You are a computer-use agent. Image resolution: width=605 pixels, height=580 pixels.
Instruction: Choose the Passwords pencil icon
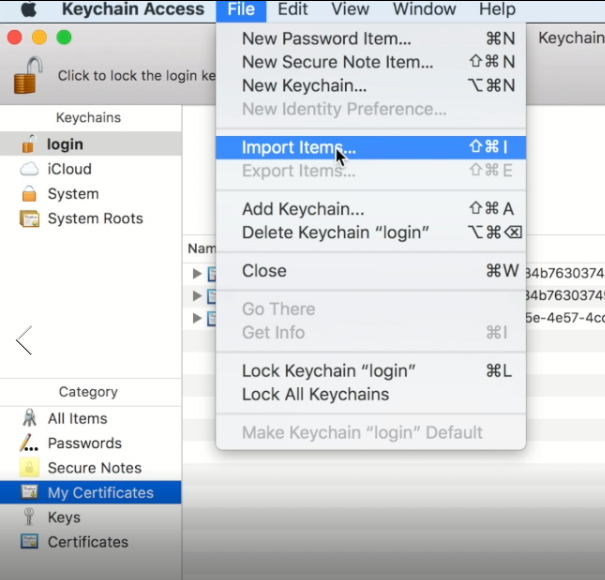pyautogui.click(x=29, y=443)
